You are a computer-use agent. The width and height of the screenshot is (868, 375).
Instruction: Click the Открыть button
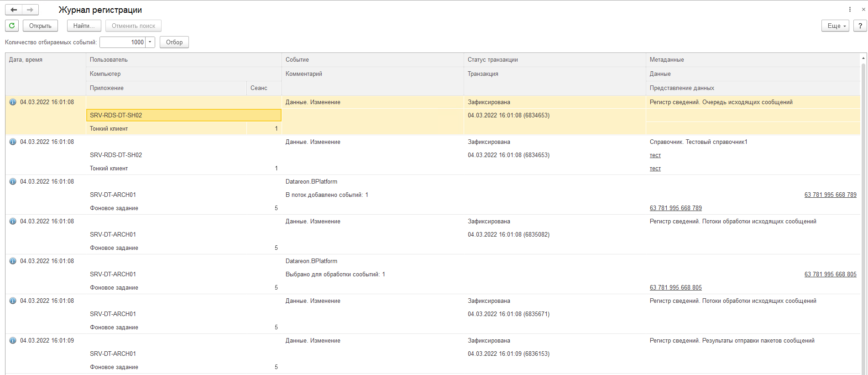click(x=40, y=26)
